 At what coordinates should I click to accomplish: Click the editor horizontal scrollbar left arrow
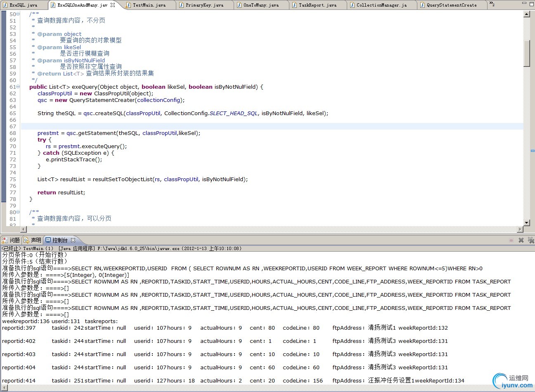[24, 229]
